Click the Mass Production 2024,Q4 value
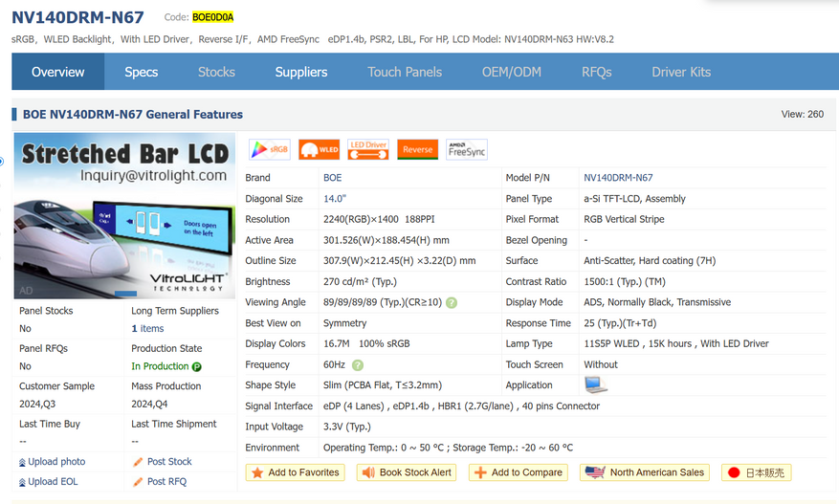 149,404
